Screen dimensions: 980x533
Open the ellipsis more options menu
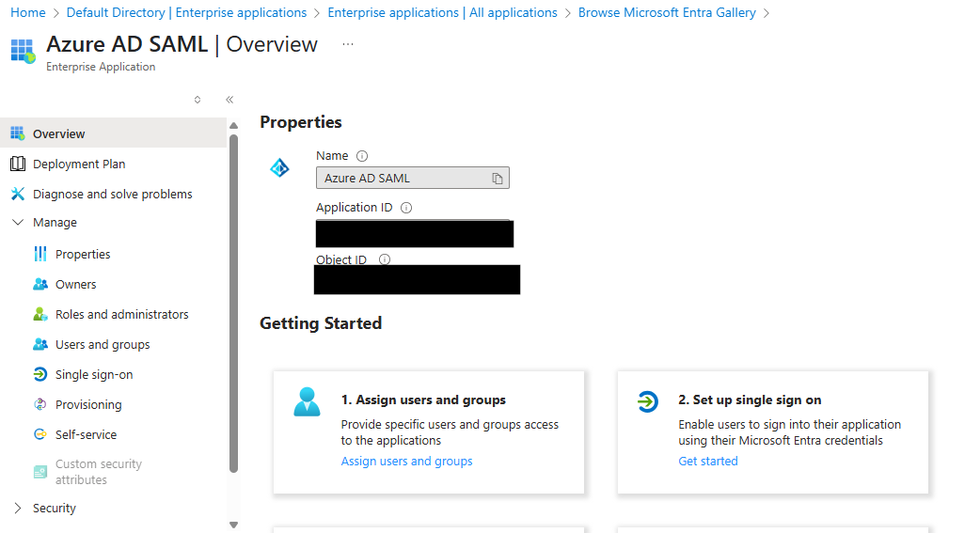[x=348, y=44]
